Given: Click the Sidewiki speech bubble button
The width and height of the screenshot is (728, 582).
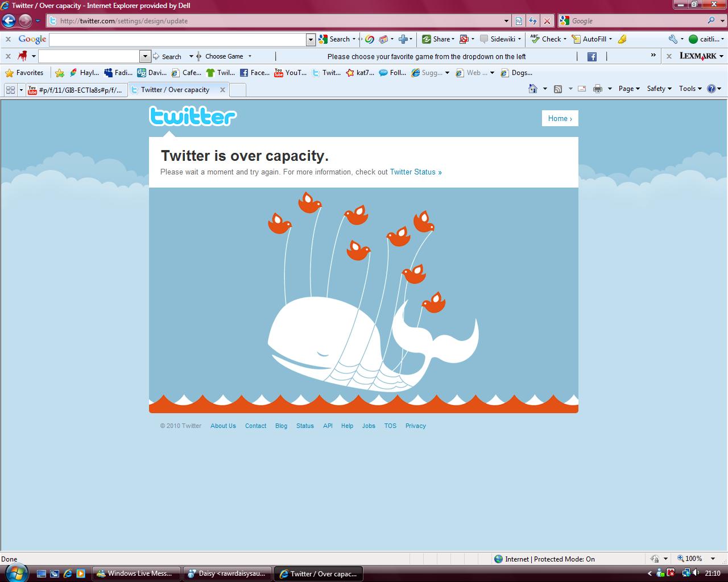Looking at the screenshot, I should 500,39.
